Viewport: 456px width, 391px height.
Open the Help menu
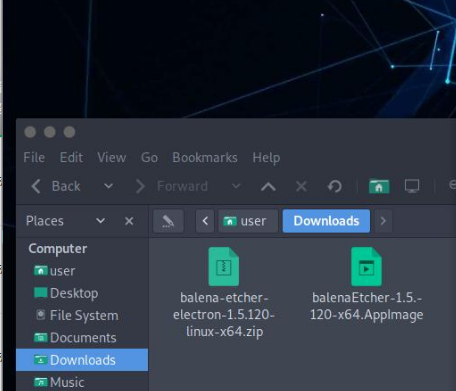coord(266,157)
